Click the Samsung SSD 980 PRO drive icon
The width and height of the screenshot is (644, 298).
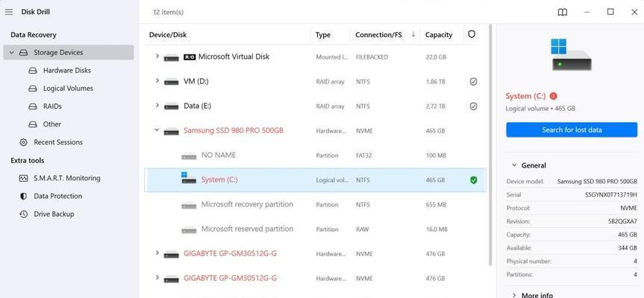[172, 132]
